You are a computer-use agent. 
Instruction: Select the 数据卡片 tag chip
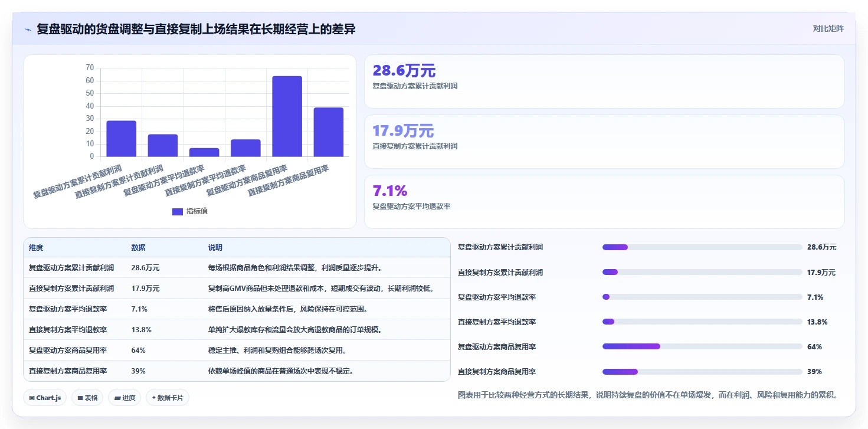coord(168,398)
